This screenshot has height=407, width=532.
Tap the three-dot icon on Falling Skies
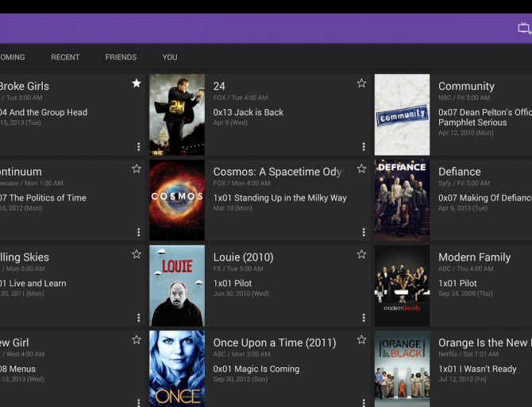coord(138,318)
